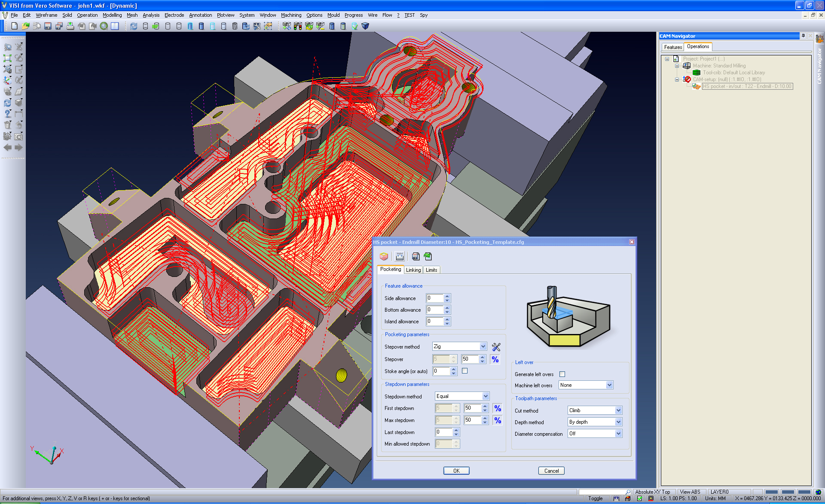The image size is (825, 504).
Task: Click the green magnifier preview toolbar icon
Action: click(x=104, y=26)
